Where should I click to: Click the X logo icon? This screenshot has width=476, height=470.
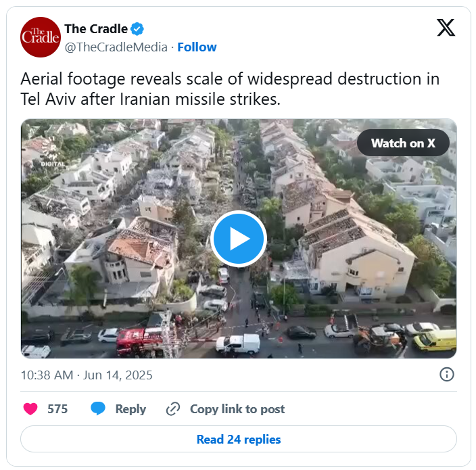(x=446, y=28)
